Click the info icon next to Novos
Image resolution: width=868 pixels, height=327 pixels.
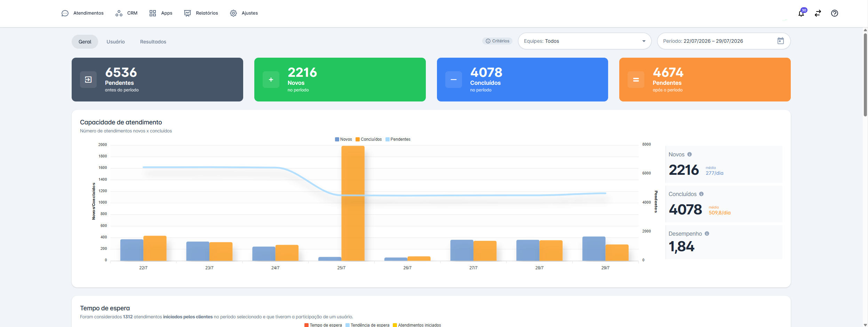[690, 154]
